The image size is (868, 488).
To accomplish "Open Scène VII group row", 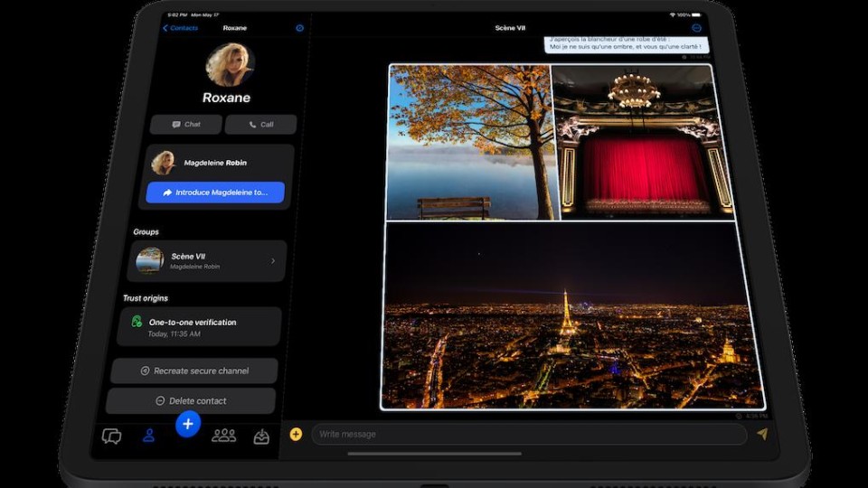I will click(207, 260).
